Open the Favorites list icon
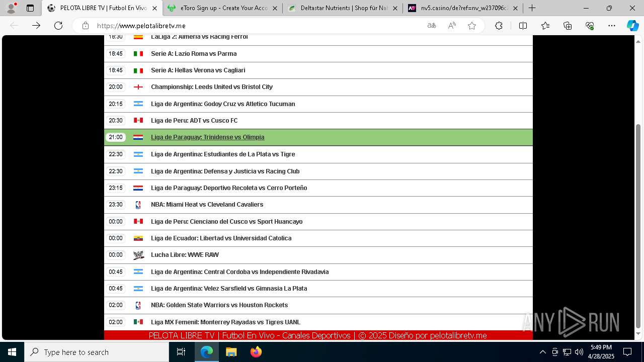 [x=545, y=26]
